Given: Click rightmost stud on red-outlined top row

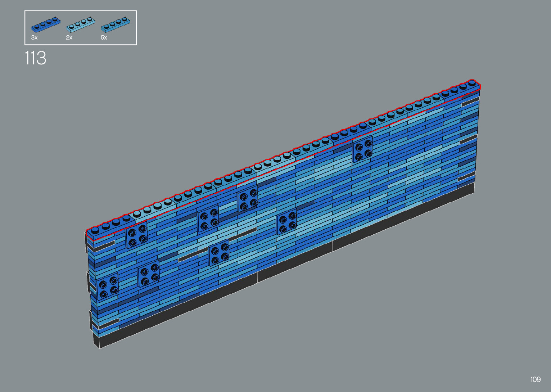Looking at the screenshot, I should pos(472,83).
